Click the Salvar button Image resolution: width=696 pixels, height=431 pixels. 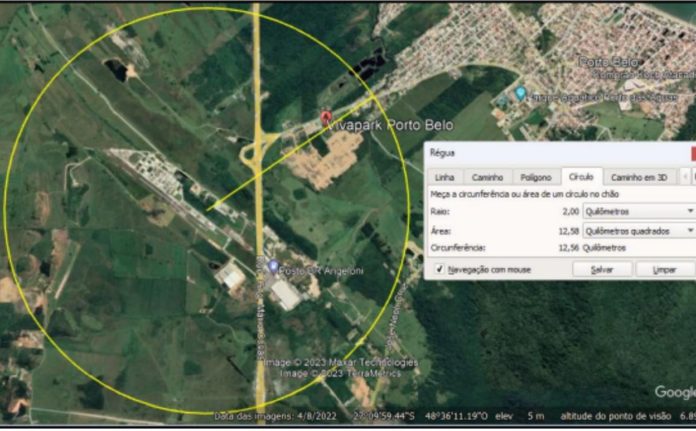[602, 269]
